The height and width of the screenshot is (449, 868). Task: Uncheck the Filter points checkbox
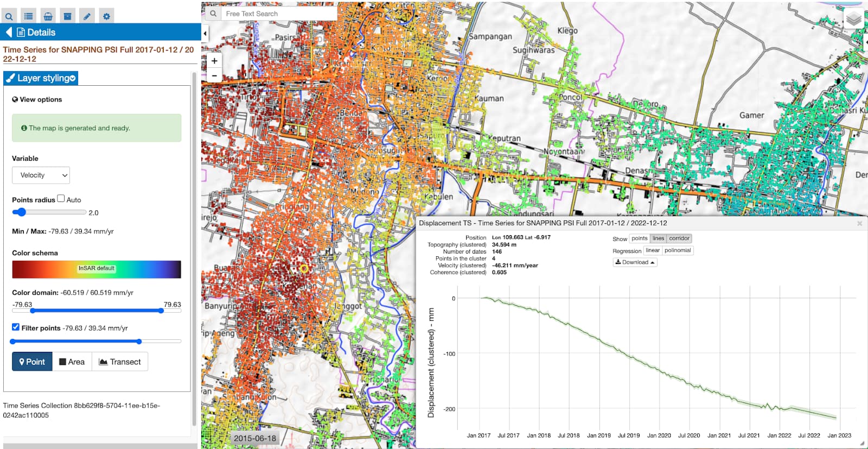(16, 327)
